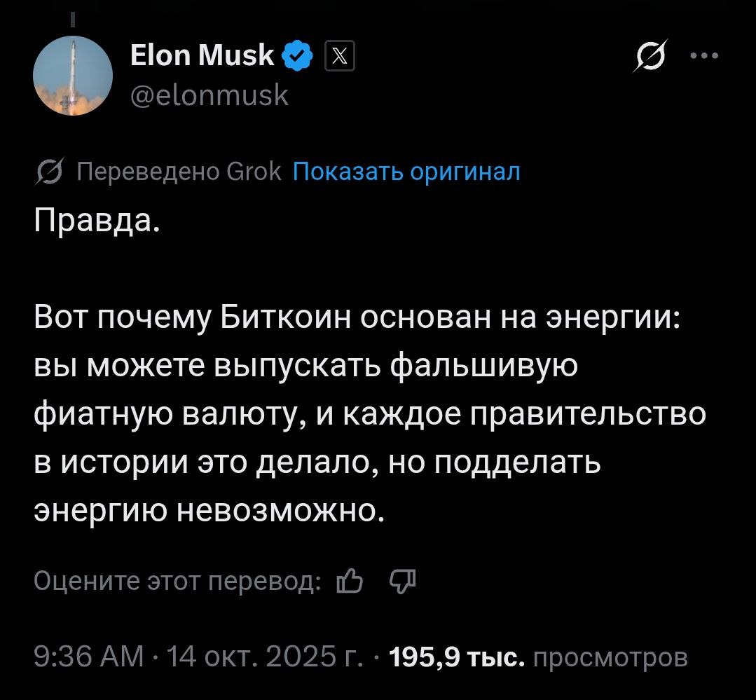Viewport: 756px width, 700px height.
Task: Click the Оцените этот перевод label
Action: [x=178, y=581]
